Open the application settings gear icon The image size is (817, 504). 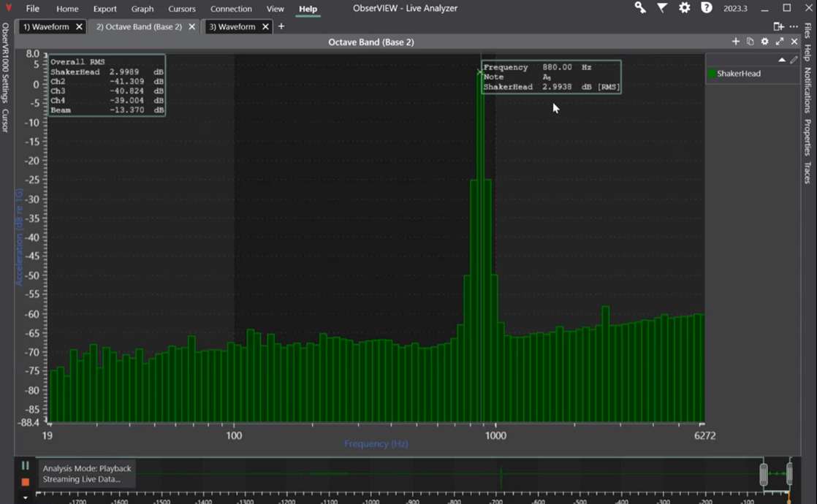(x=684, y=8)
